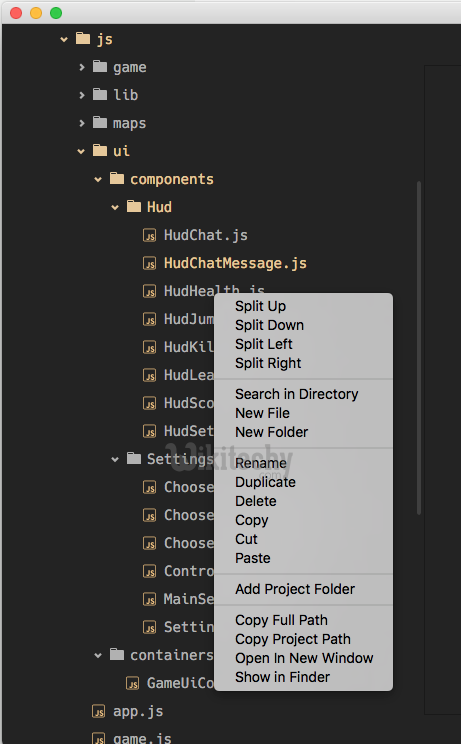Image resolution: width=461 pixels, height=744 pixels.
Task: Click the JS icon beside HudChatMessage.js
Action: [149, 263]
